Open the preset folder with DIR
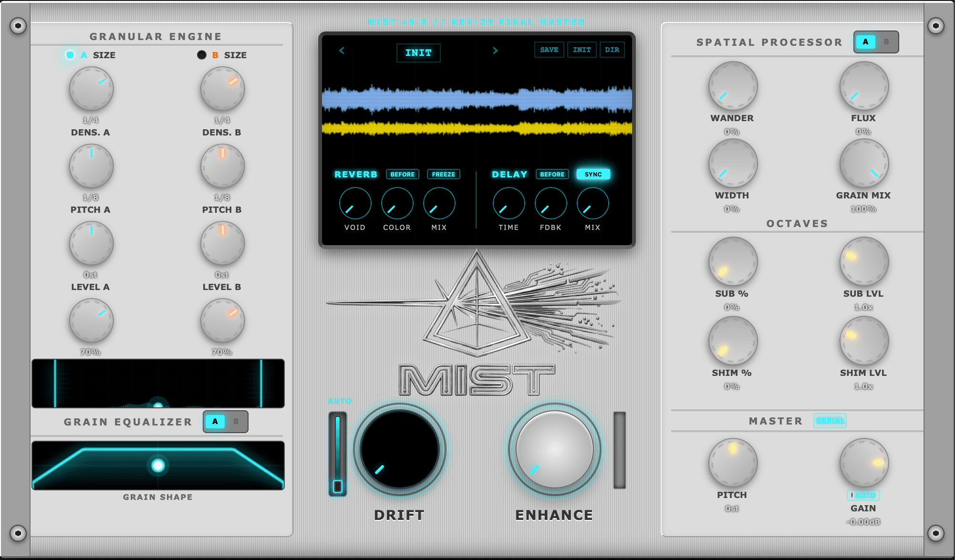Screen dimensions: 955x560 pyautogui.click(x=612, y=49)
